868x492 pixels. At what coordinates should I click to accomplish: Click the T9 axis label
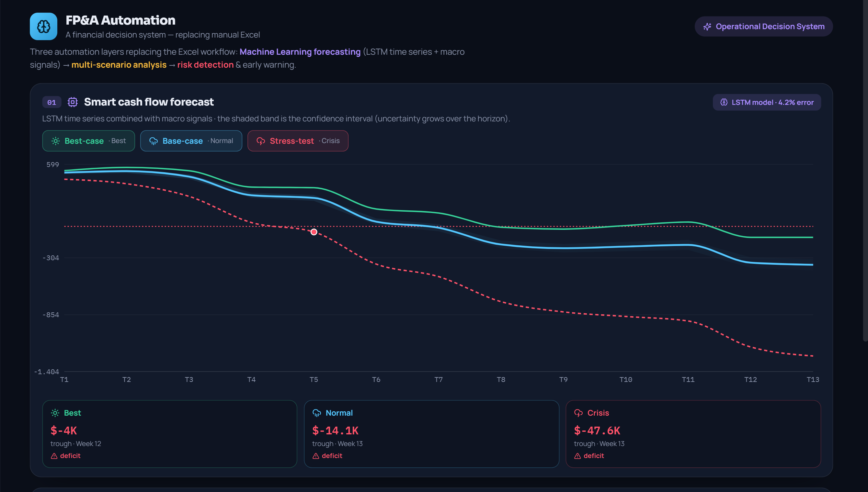pos(563,379)
